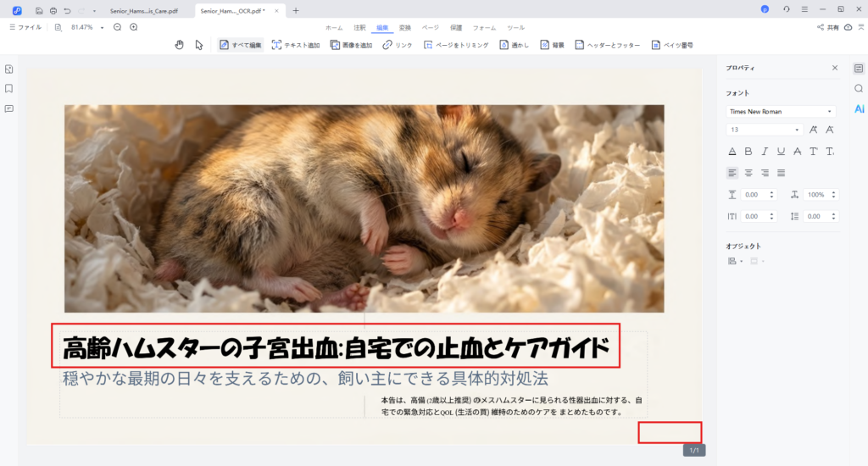Toggle underline formatting
Viewport: 868px width, 466px height.
pos(781,152)
